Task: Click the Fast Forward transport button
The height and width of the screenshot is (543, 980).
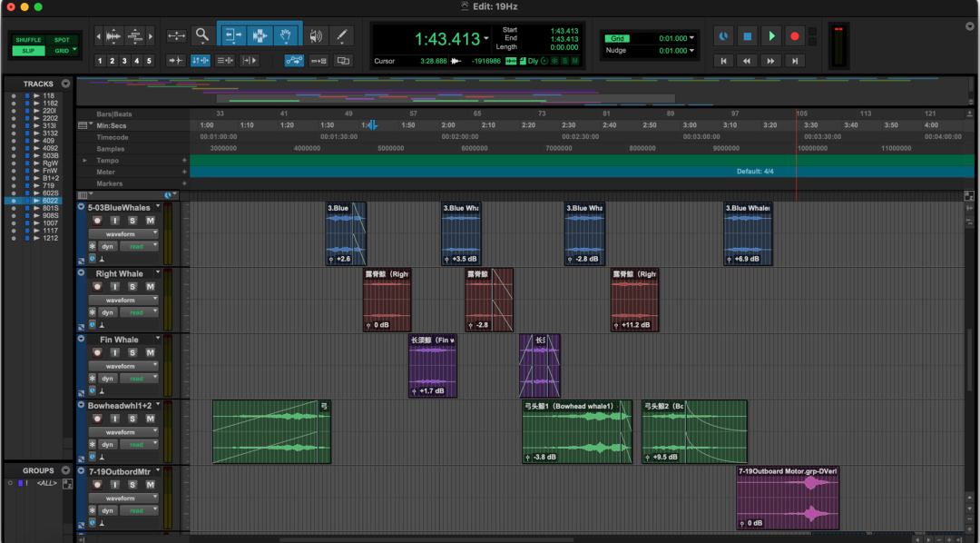Action: pyautogui.click(x=770, y=61)
